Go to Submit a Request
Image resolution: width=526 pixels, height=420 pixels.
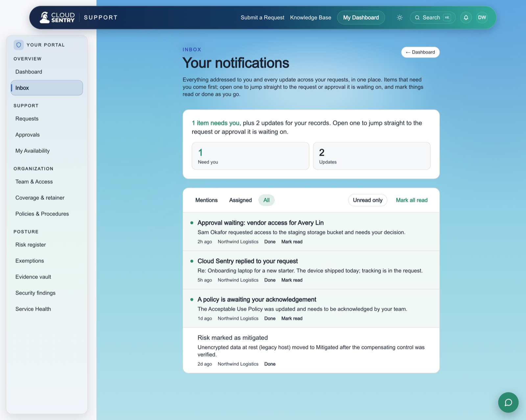tap(262, 17)
